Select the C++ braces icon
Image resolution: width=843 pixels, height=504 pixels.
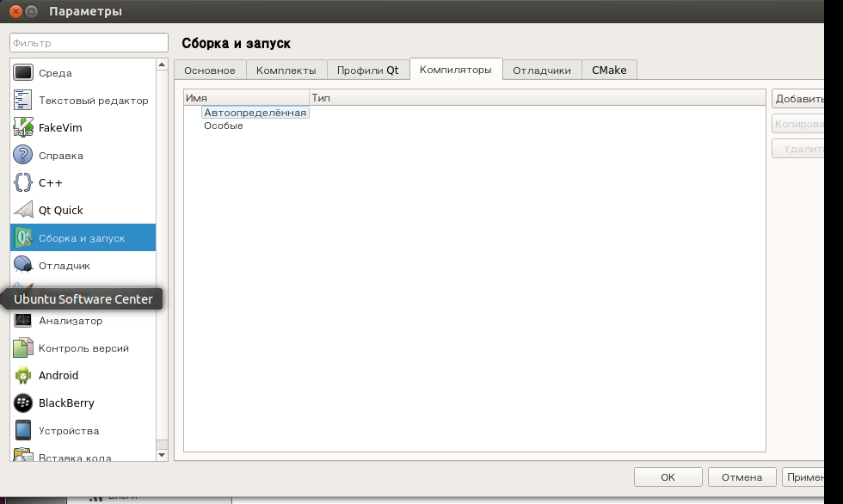pyautogui.click(x=23, y=182)
